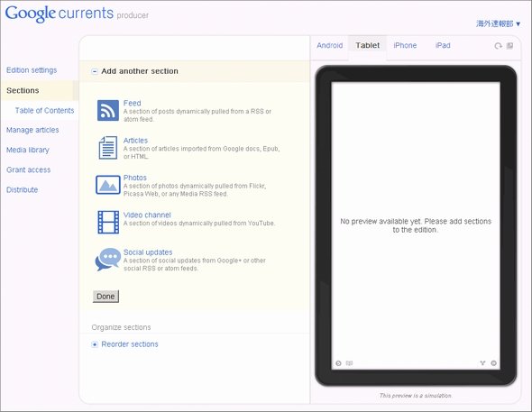Click the Social updates speech bubble icon
The height and width of the screenshot is (412, 532).
[x=108, y=259]
